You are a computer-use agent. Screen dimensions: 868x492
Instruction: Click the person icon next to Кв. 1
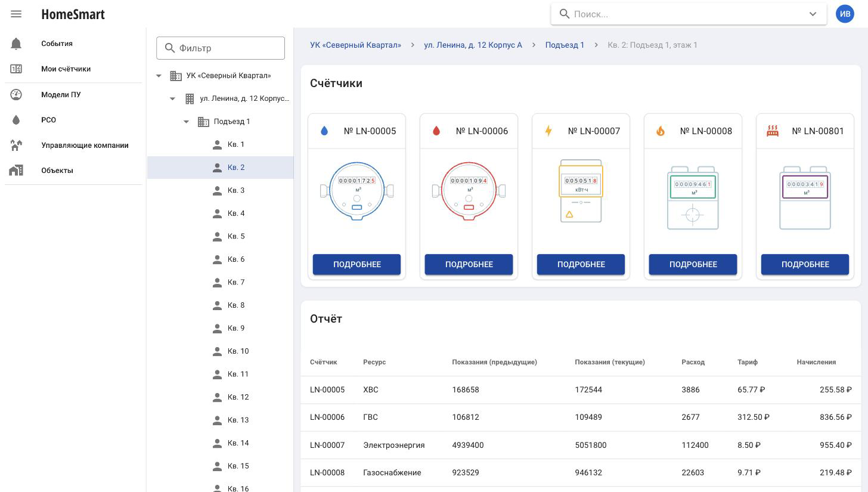[217, 144]
